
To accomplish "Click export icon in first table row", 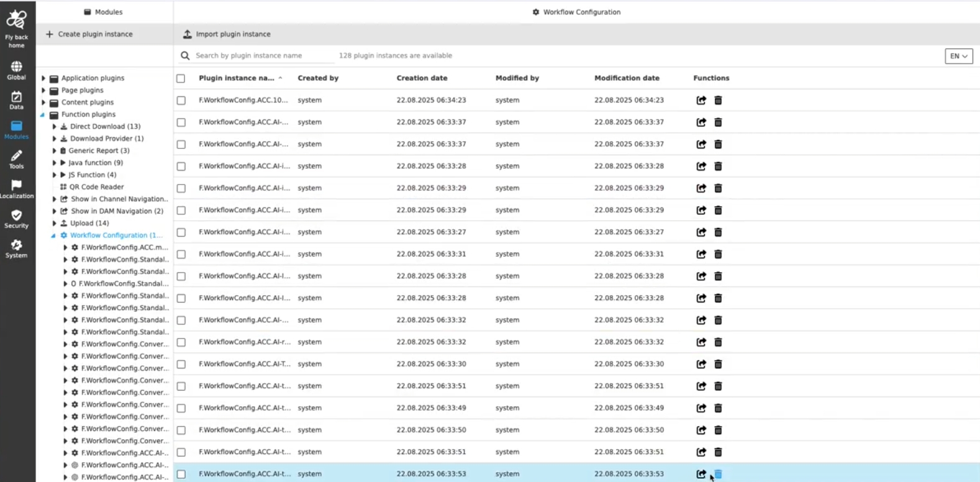I will tap(701, 100).
